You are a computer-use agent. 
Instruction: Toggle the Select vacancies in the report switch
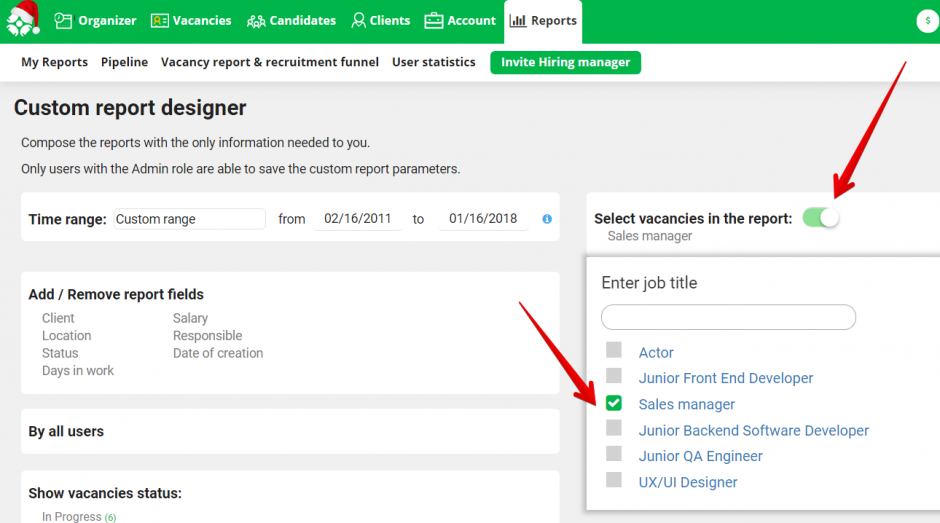[x=820, y=217]
